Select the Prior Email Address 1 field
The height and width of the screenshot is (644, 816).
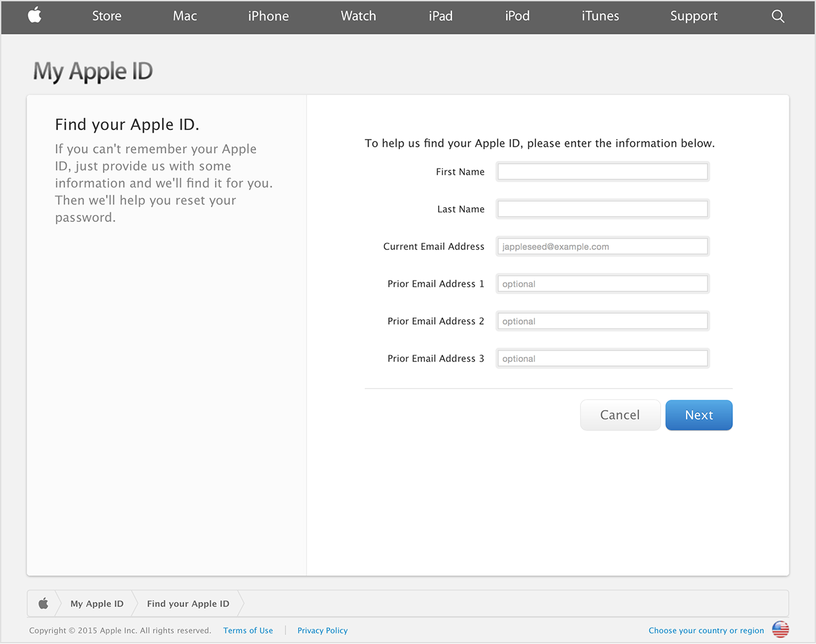(602, 284)
